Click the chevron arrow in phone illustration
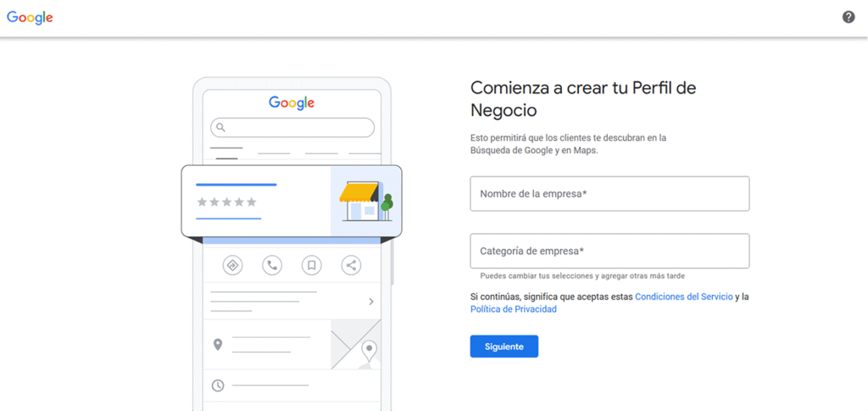 pos(371,302)
